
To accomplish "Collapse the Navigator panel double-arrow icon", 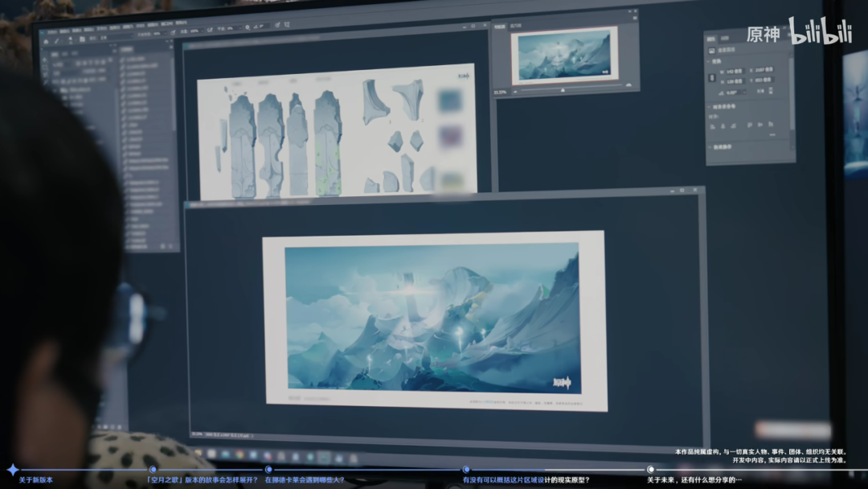I will [x=629, y=10].
